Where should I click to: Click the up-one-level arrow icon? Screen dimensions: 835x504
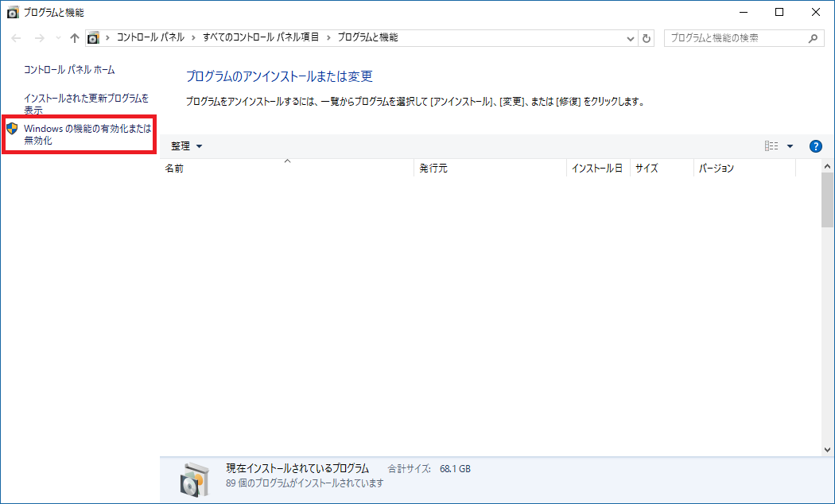(x=75, y=38)
